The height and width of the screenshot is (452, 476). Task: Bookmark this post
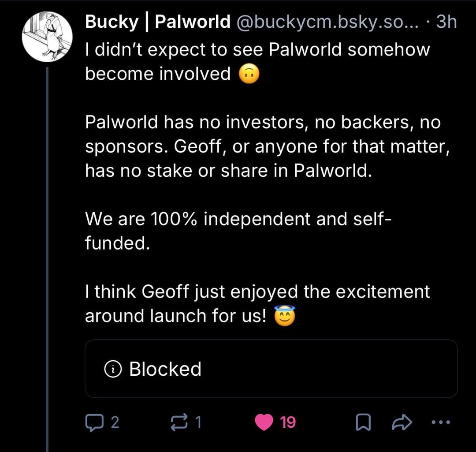[361, 424]
